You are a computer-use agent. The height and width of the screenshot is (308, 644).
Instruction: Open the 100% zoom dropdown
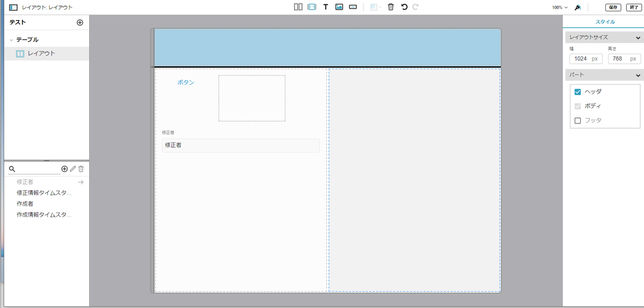pos(560,8)
